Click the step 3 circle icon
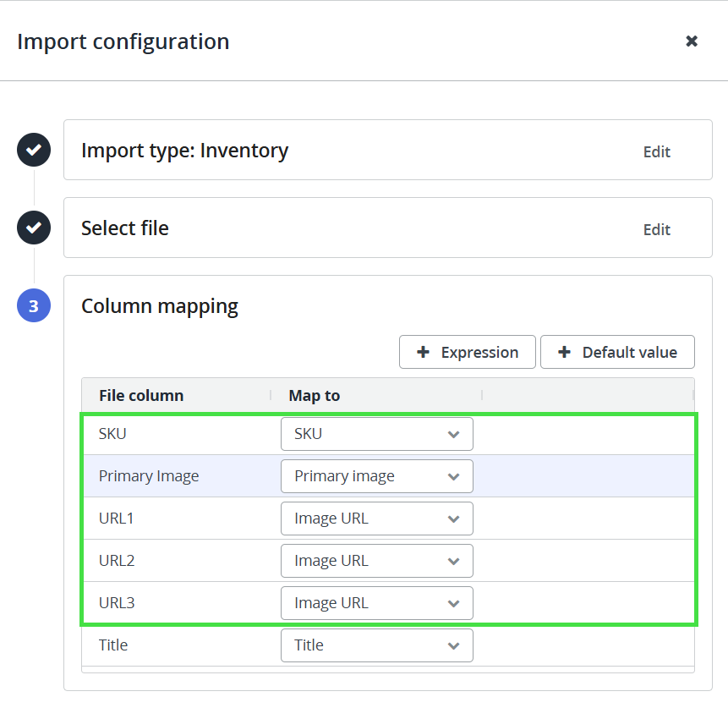 click(x=34, y=305)
